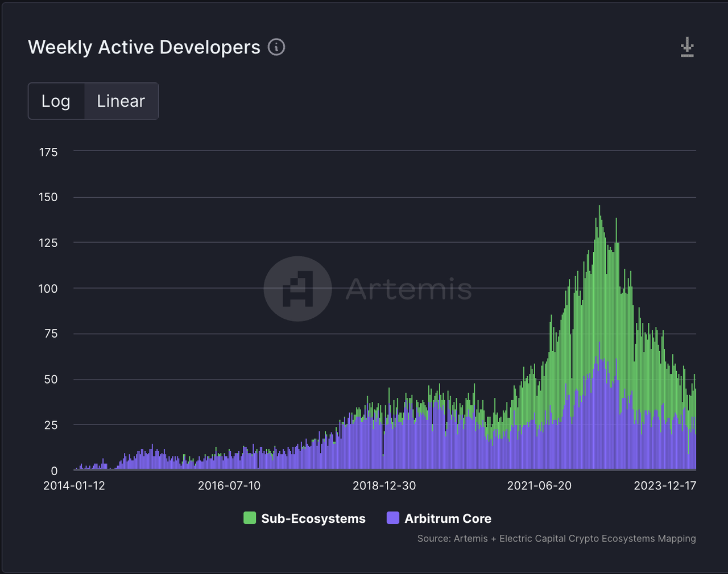Viewport: 728px width, 574px height.
Task: Switch chart scale to Linear
Action: (x=121, y=101)
